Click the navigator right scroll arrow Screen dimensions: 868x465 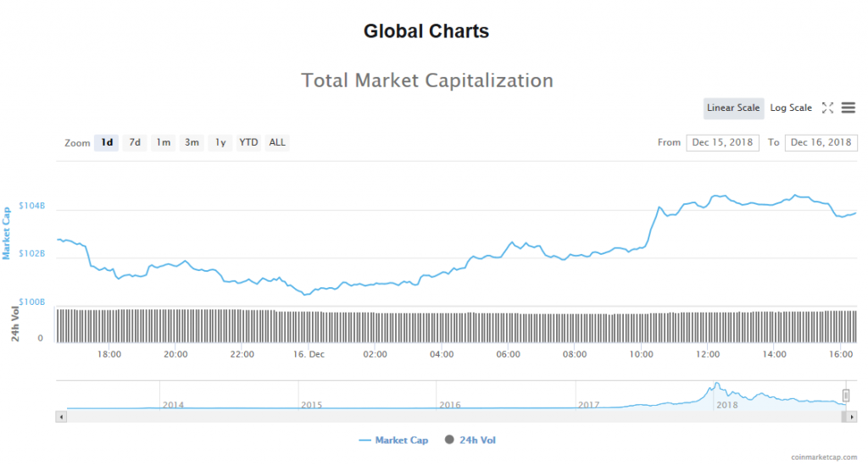[851, 416]
